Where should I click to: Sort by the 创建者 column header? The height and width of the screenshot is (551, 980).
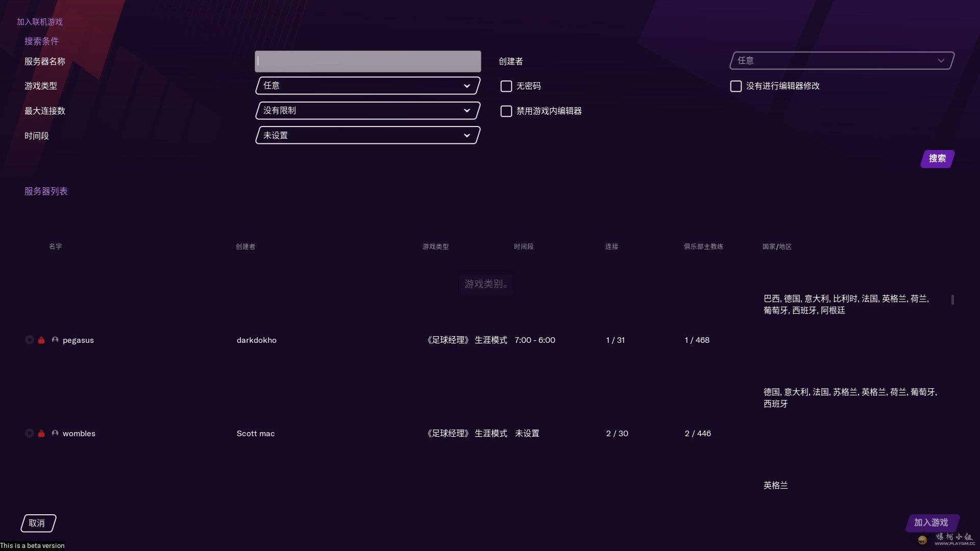pyautogui.click(x=246, y=247)
